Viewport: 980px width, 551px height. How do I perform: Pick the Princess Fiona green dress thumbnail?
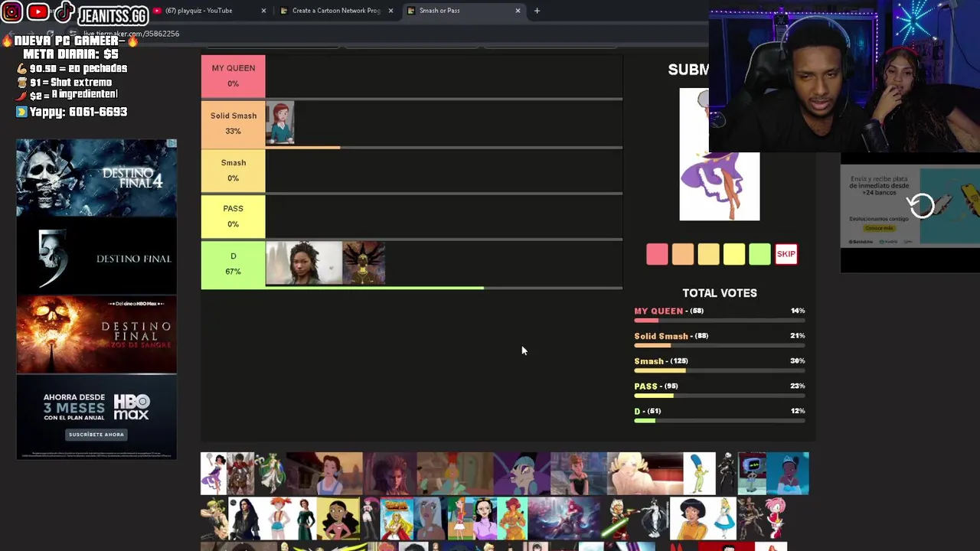pyautogui.click(x=305, y=518)
